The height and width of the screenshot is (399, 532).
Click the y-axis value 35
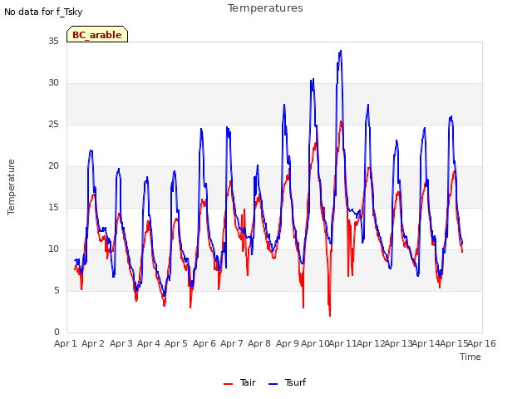pos(53,41)
